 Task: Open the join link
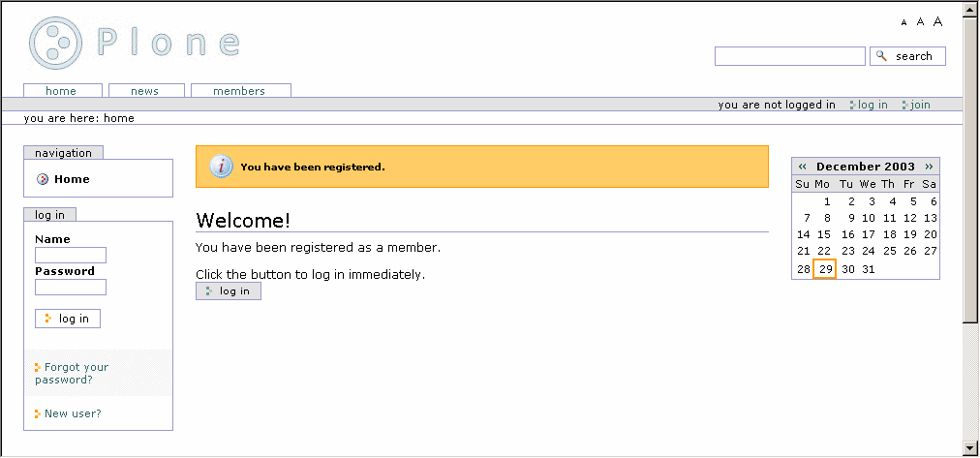(919, 105)
